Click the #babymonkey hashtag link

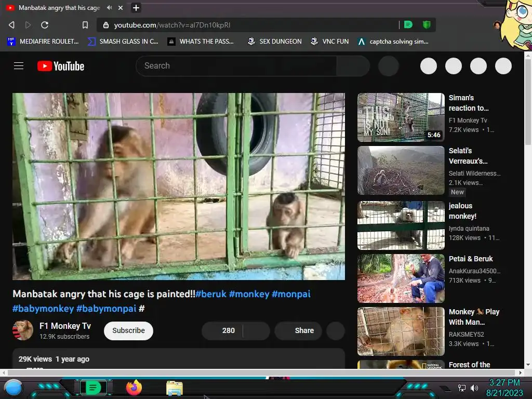tap(43, 309)
